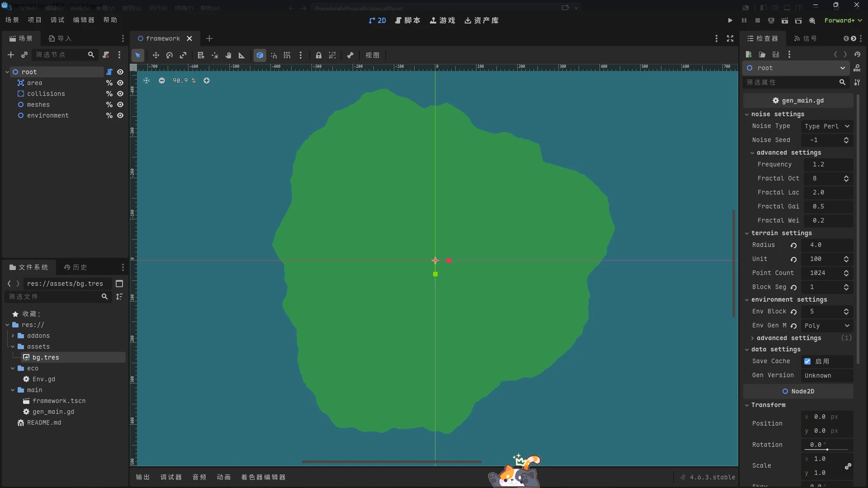Toggle visibility of the area node
Viewport: 868px width, 488px height.
pyautogui.click(x=120, y=83)
